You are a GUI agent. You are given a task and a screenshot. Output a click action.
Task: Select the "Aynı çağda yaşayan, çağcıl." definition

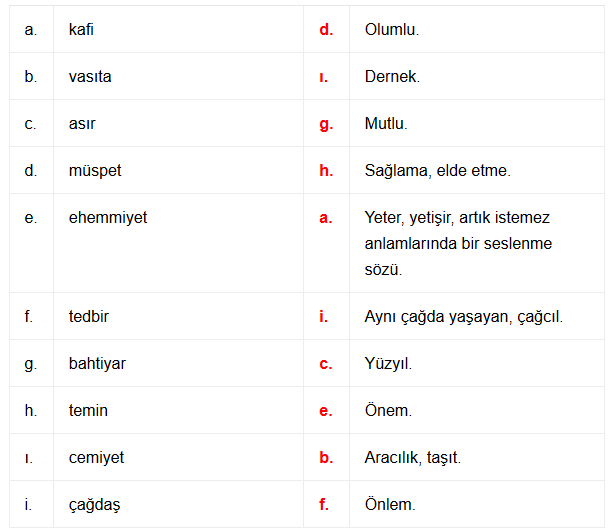(464, 317)
